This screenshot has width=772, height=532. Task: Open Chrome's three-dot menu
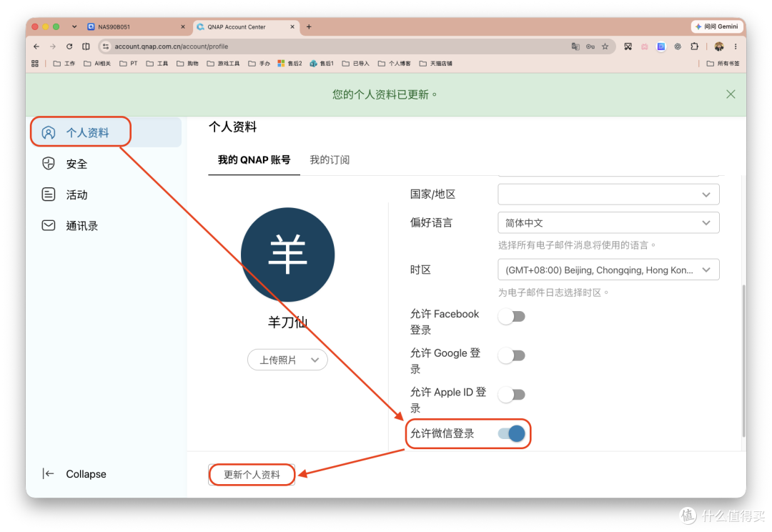click(x=736, y=46)
